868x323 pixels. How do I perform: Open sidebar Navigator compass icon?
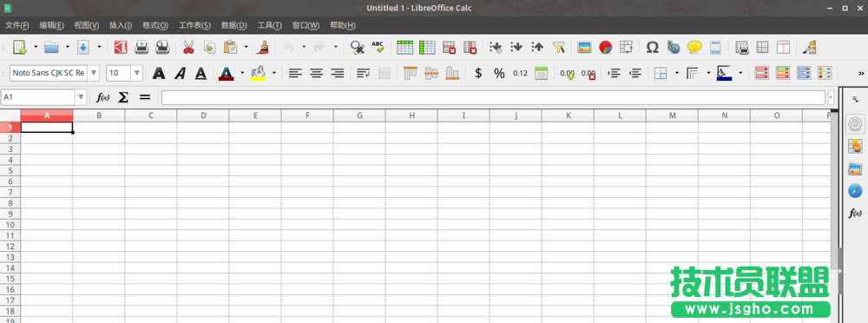tap(855, 191)
